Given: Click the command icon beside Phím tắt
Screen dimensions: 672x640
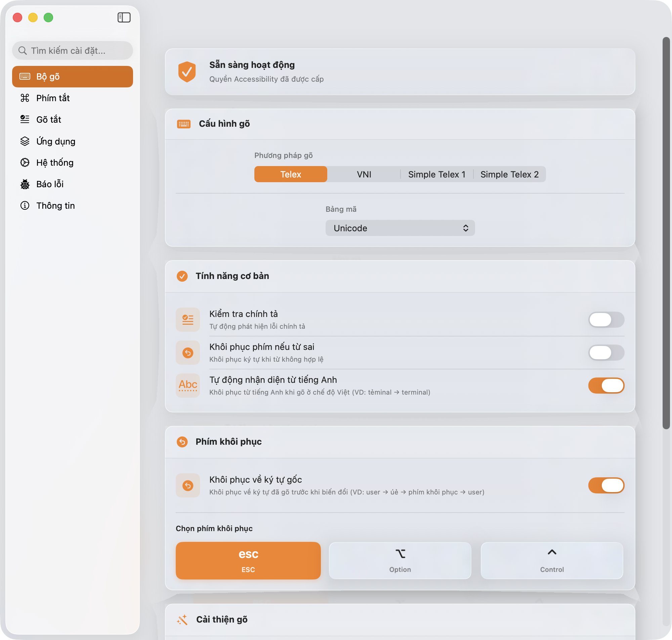Looking at the screenshot, I should coord(25,98).
